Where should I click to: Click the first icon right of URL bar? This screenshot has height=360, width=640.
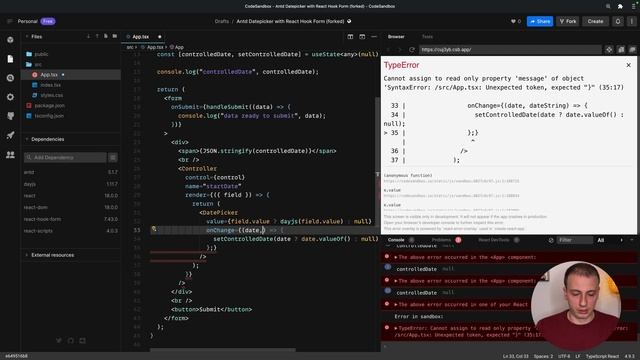pos(609,49)
